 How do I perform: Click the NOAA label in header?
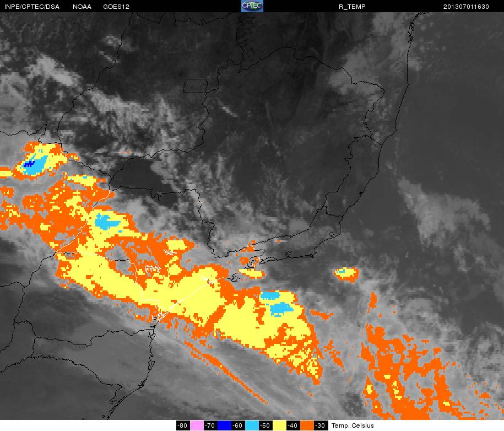tap(82, 7)
